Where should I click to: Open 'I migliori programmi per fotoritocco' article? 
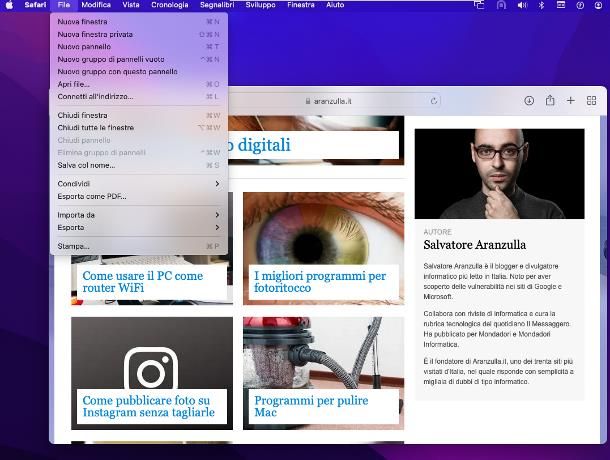click(320, 282)
